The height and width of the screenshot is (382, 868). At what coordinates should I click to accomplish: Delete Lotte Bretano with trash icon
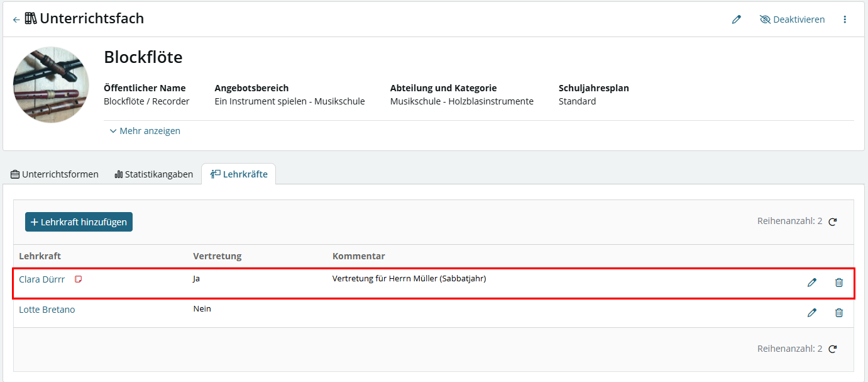838,312
